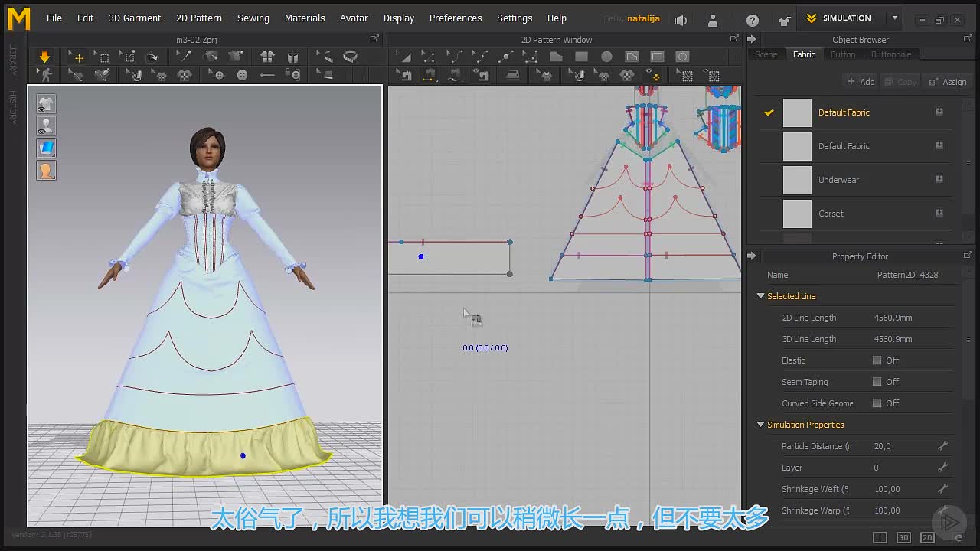
Task: Click the Assign fabric button
Action: (948, 82)
